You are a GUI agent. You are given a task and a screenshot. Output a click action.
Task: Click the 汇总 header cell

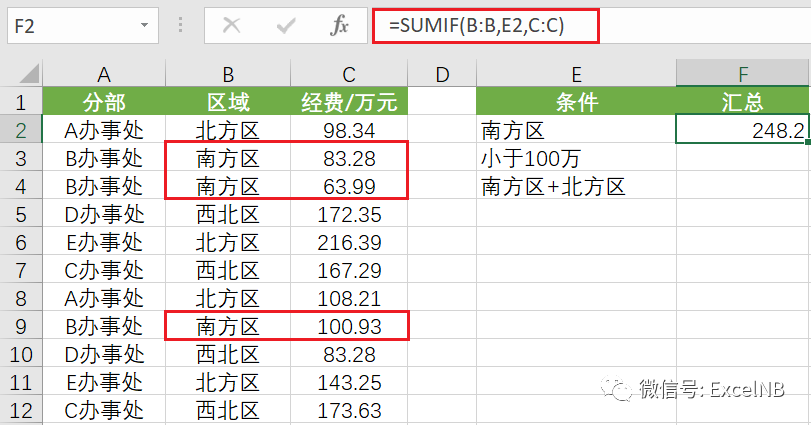743,101
